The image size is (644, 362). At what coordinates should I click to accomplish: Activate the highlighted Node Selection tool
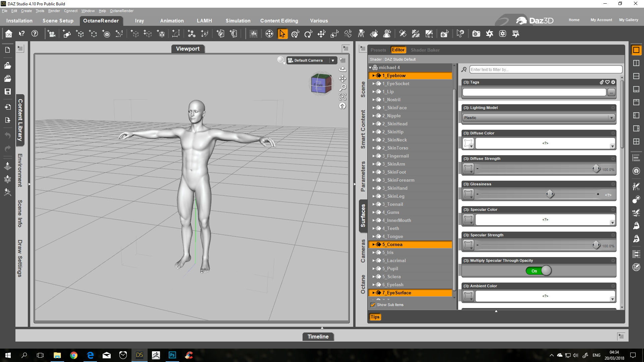282,34
